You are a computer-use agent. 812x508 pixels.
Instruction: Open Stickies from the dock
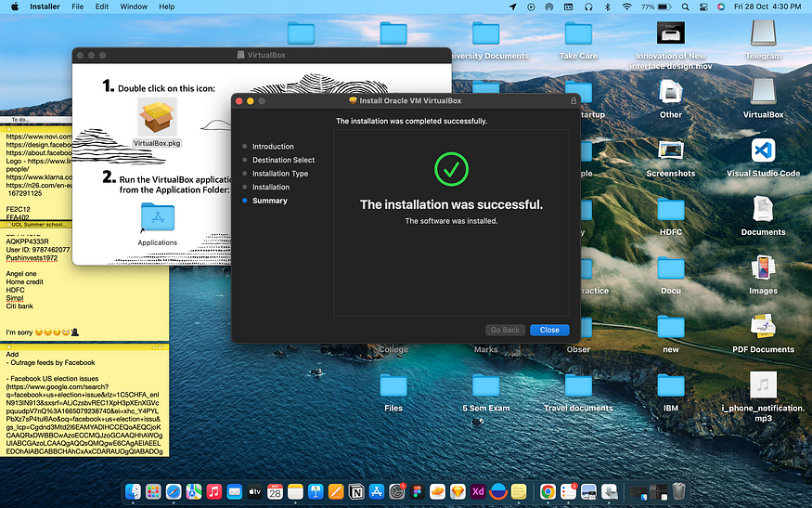(519, 491)
